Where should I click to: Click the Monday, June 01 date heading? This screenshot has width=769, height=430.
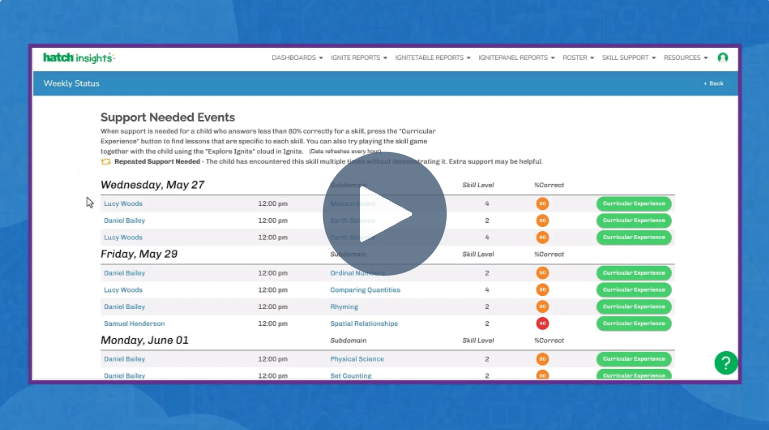pos(144,340)
